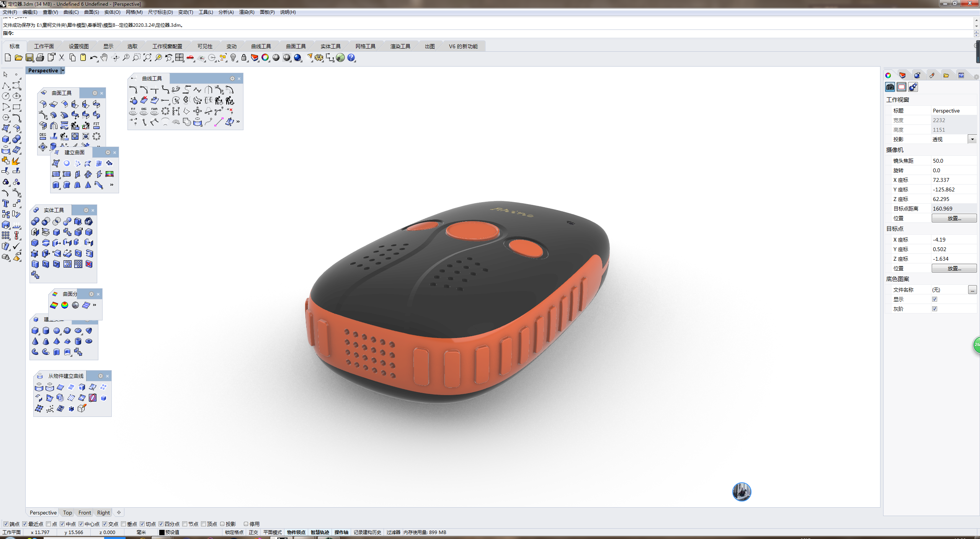This screenshot has height=539, width=980.
Task: Click the Options gear icon in the toolbar
Action: click(319, 58)
